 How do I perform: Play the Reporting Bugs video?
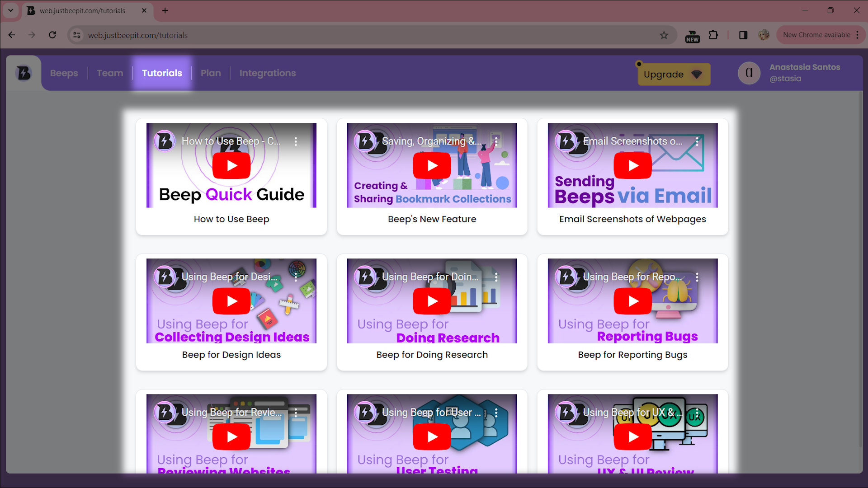click(632, 301)
